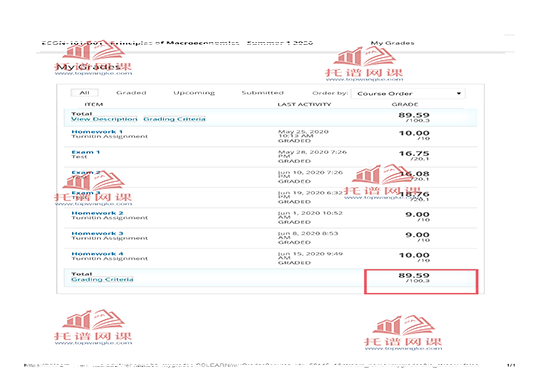This screenshot has width=540, height=374.
Task: Click the watermark logo at bottom left
Action: click(x=93, y=327)
